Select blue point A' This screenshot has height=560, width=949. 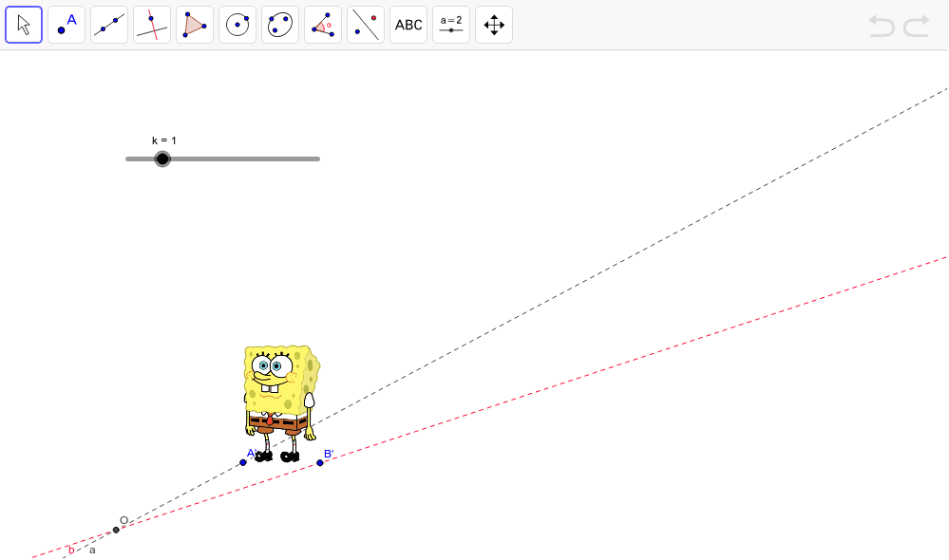click(x=243, y=462)
